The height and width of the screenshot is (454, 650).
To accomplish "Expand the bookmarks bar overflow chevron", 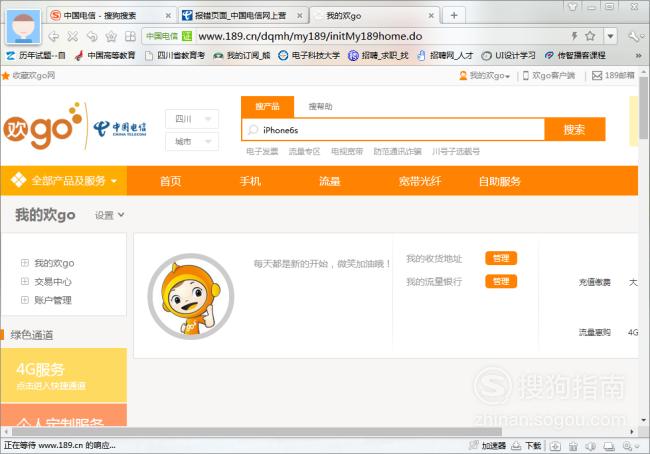I will click(x=639, y=55).
